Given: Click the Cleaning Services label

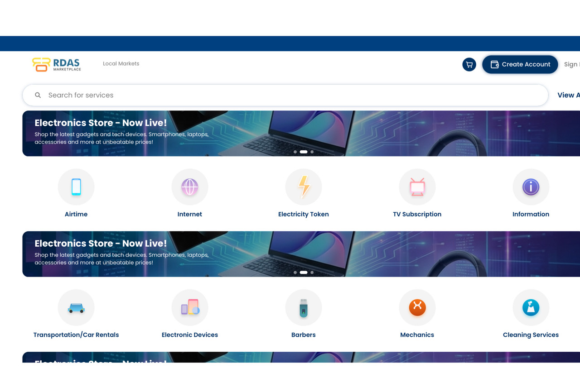Looking at the screenshot, I should (x=531, y=335).
